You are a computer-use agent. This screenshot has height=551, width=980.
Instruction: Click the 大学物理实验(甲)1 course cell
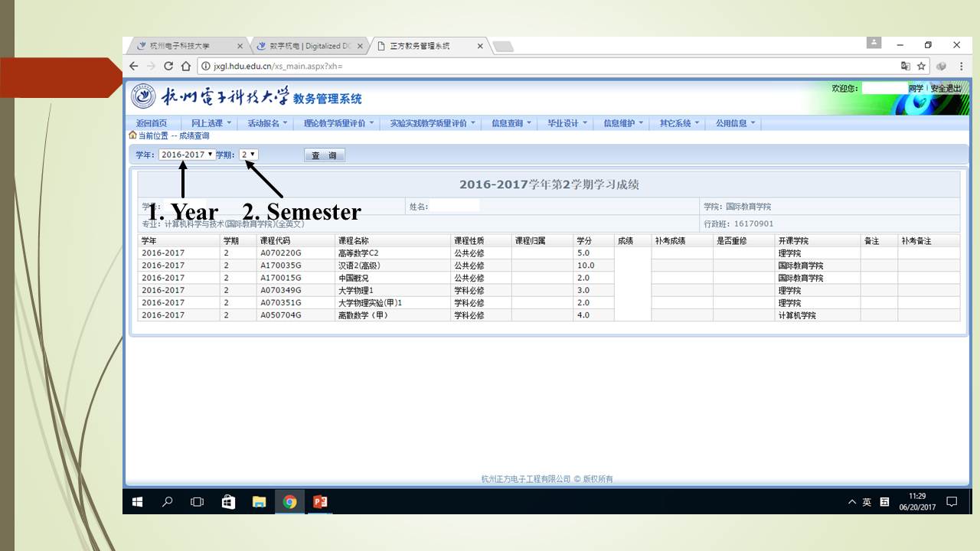point(393,302)
